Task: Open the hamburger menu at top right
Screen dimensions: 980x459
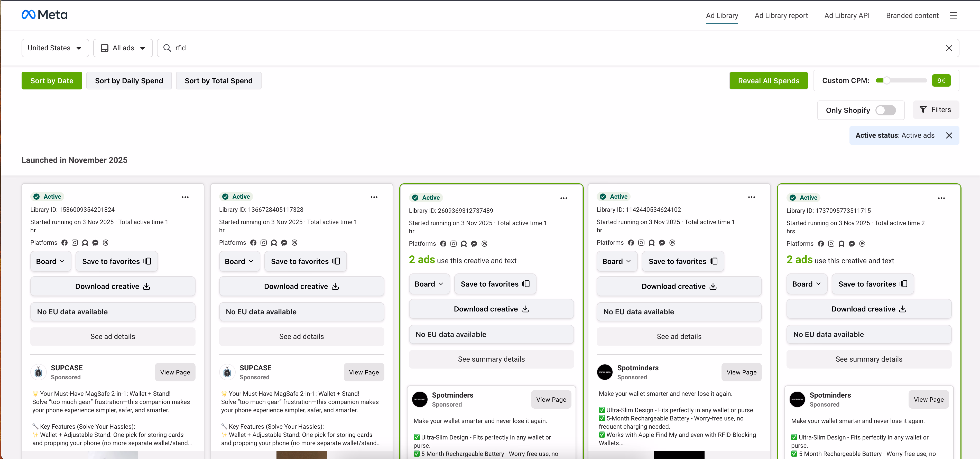Action: tap(954, 16)
